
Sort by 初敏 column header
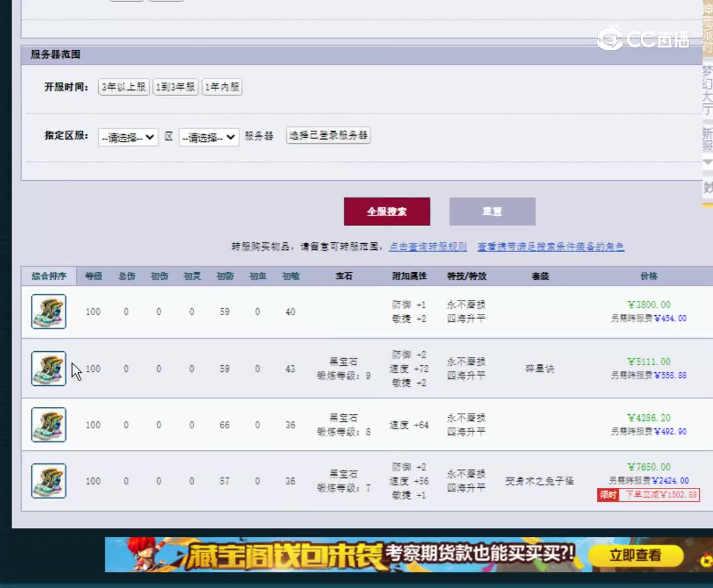tap(291, 276)
